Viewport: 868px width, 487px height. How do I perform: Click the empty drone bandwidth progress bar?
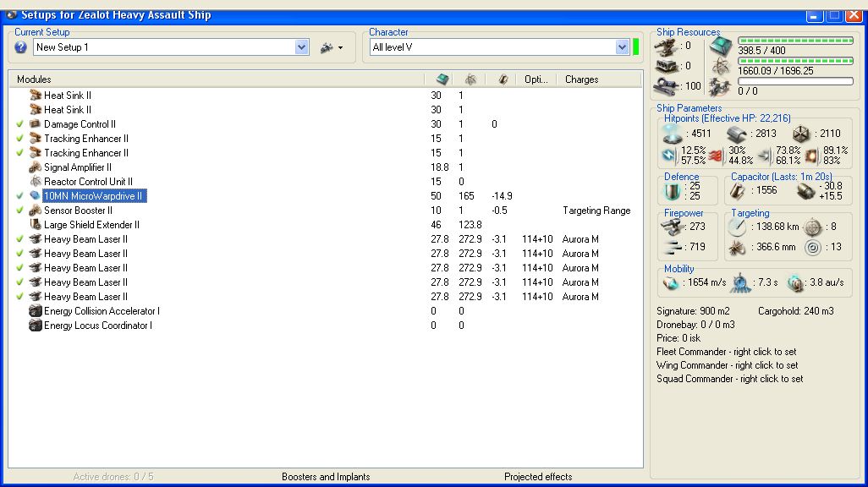pyautogui.click(x=795, y=81)
